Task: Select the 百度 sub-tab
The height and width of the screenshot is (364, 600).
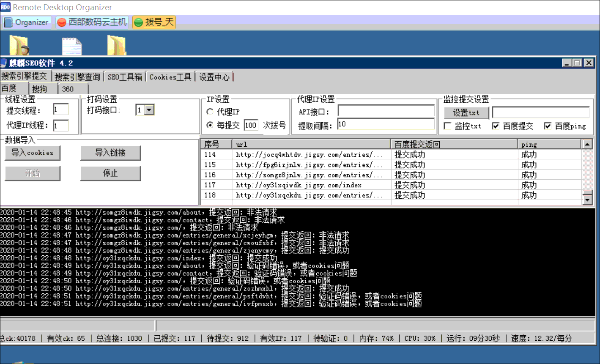Action: [14, 88]
